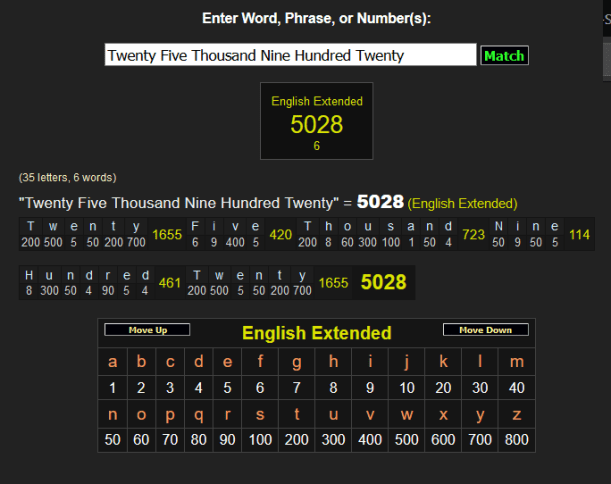Click the word total 420 for Five
611x484 pixels.
[x=281, y=235]
